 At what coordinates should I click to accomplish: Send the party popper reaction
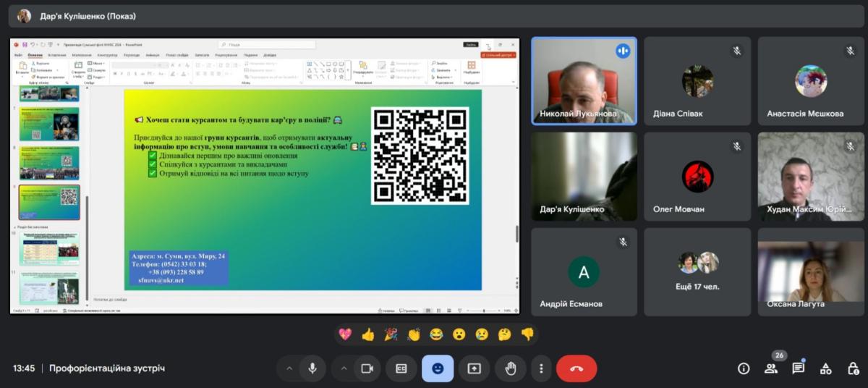[391, 334]
